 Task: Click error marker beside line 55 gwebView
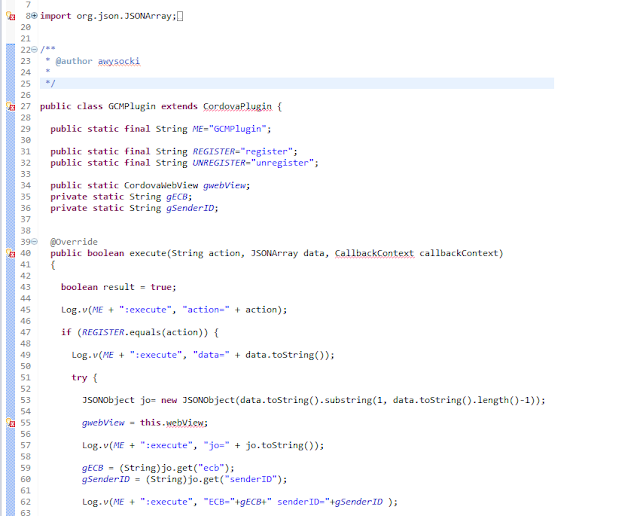(11, 423)
